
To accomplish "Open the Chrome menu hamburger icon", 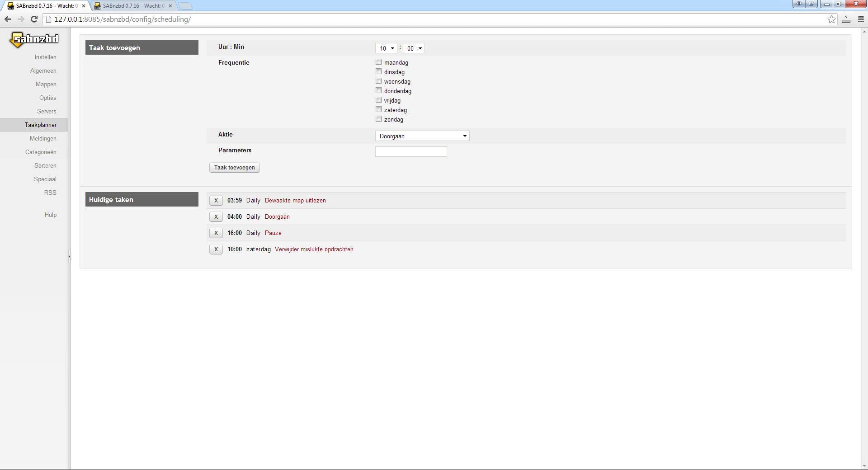I will coord(861,19).
